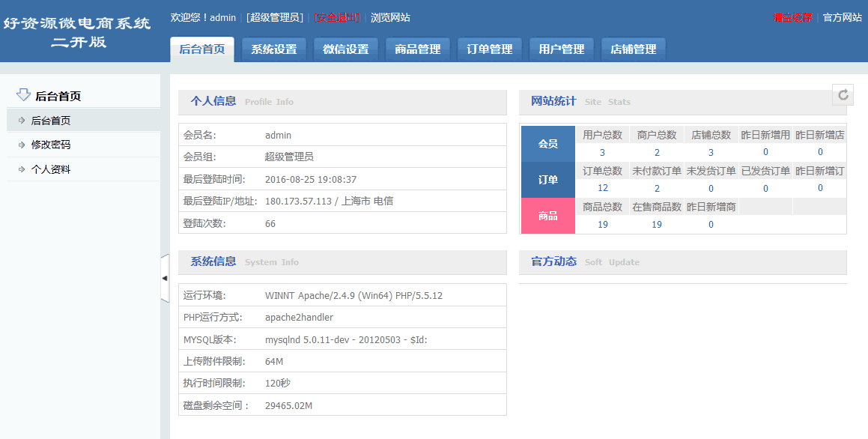This screenshot has height=439, width=868.
Task: Click the 浏览网站 link
Action: (x=390, y=17)
